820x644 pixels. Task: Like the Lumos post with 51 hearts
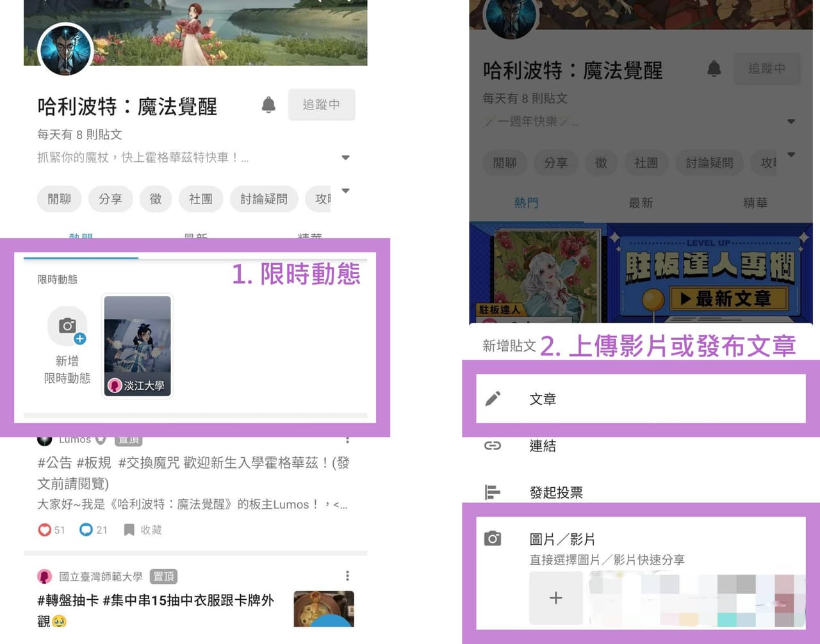tap(44, 530)
